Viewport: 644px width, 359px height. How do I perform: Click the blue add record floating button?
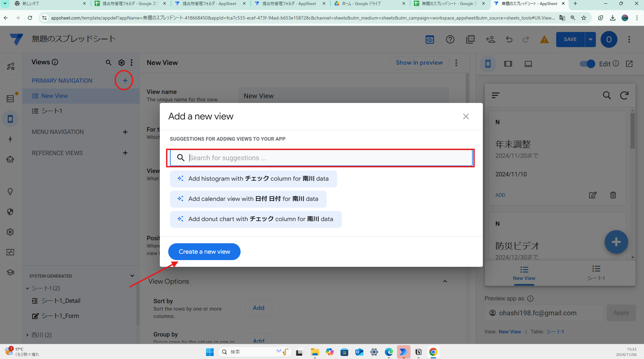pos(616,242)
